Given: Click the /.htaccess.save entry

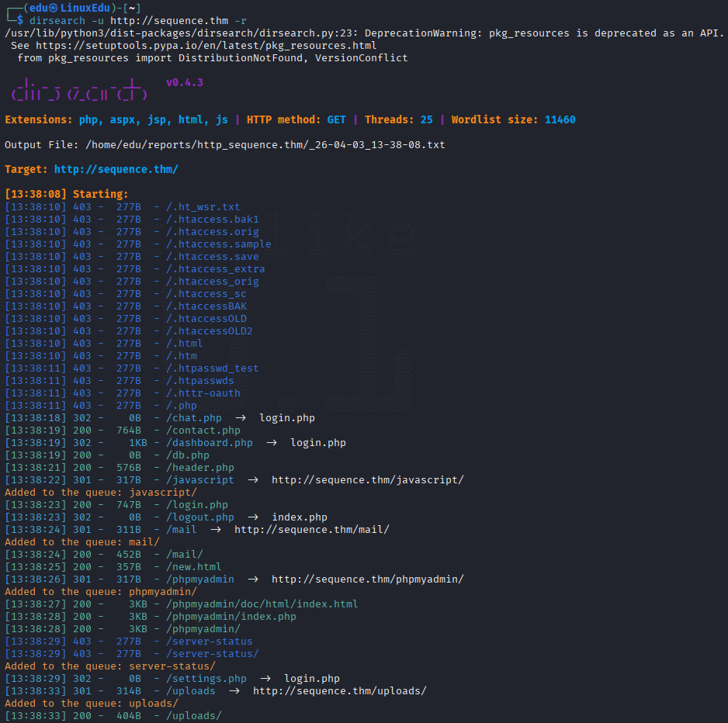Looking at the screenshot, I should [212, 257].
